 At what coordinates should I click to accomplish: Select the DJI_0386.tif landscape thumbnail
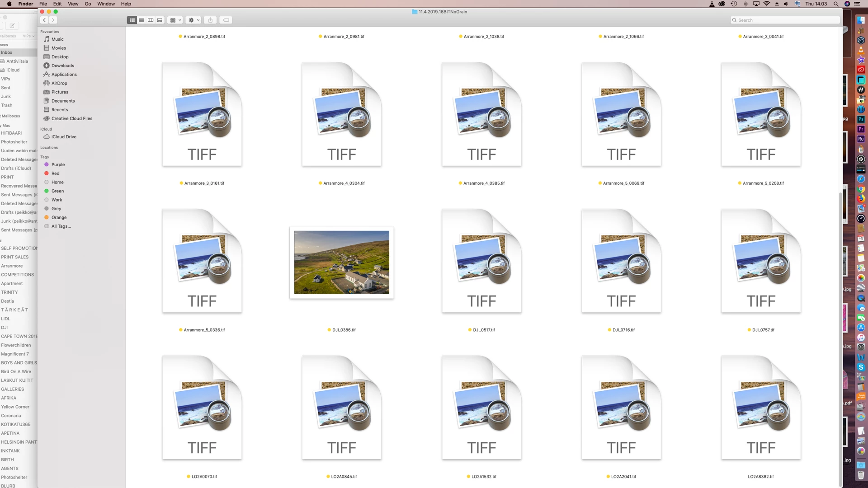click(341, 263)
